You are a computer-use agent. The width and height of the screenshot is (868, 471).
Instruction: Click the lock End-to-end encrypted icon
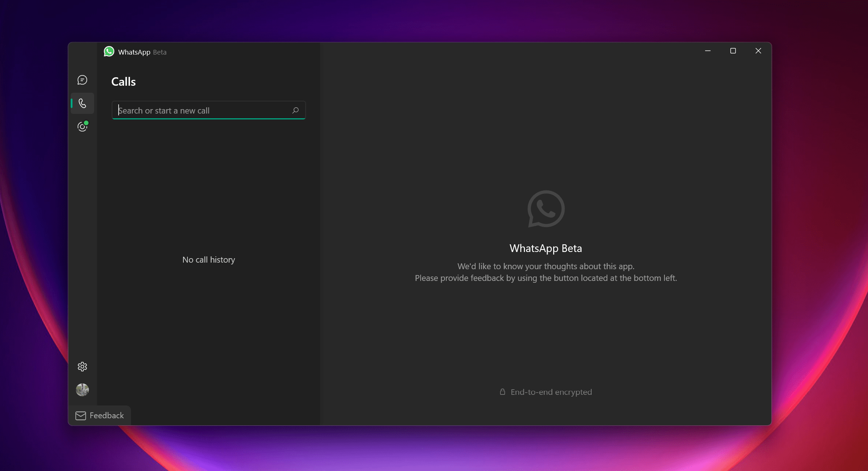(502, 392)
